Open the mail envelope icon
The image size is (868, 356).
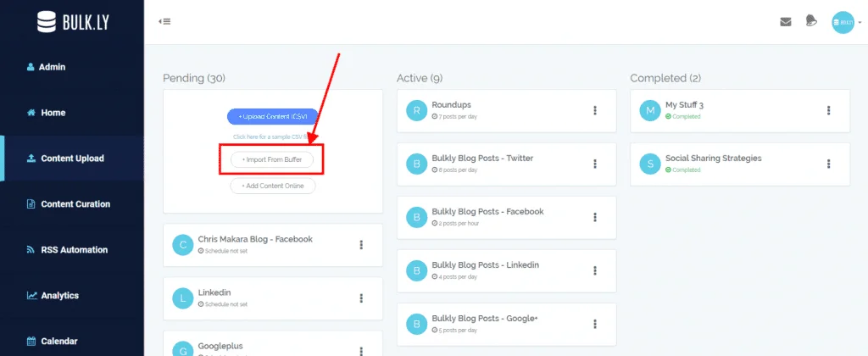coord(785,22)
